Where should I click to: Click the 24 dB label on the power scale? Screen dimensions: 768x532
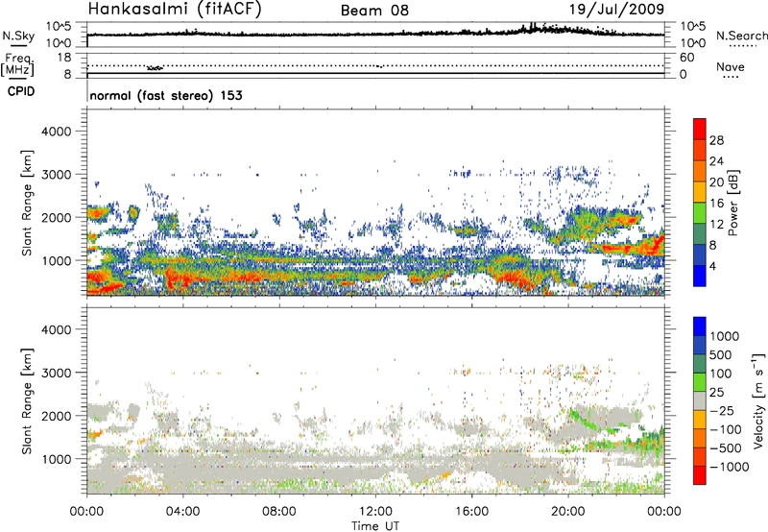click(716, 161)
